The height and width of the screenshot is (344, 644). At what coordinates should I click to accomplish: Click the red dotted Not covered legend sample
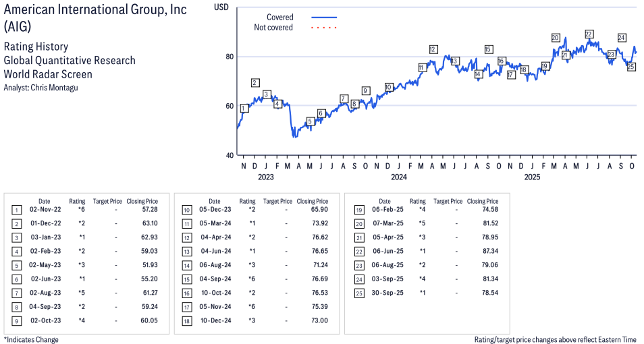click(324, 28)
